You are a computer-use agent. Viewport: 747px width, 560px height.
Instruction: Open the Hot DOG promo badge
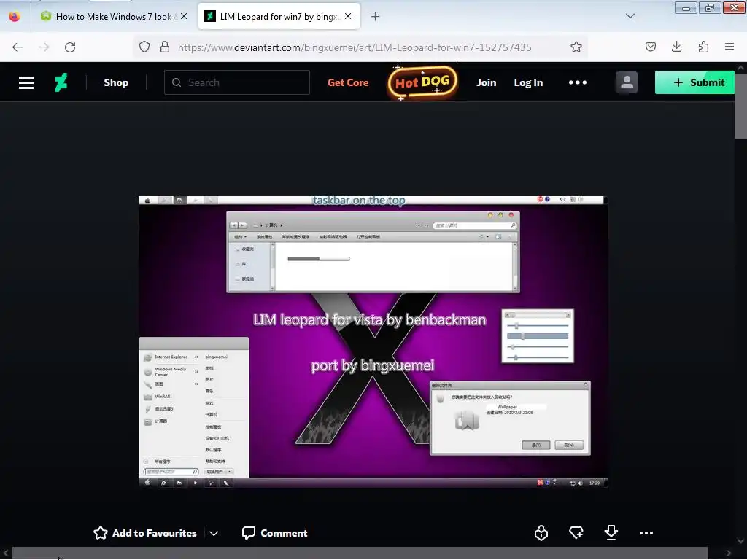[x=422, y=82]
